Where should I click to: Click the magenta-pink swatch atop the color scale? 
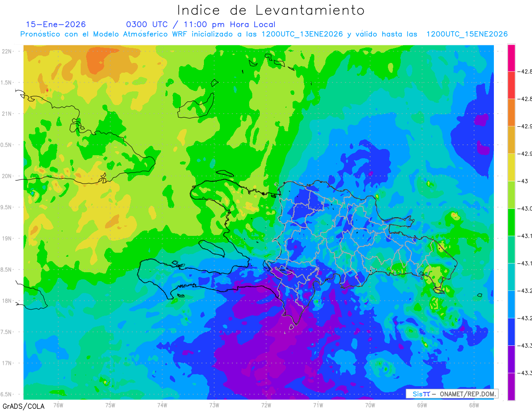point(511,58)
